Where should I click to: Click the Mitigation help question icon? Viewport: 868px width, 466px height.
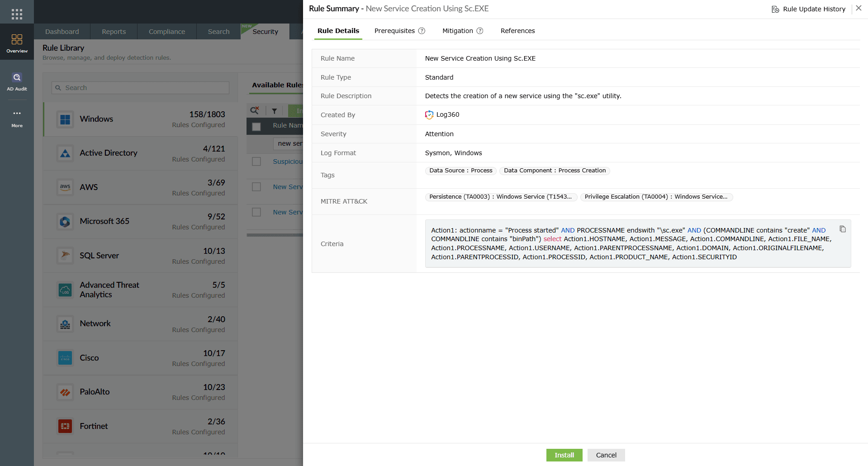(x=480, y=31)
